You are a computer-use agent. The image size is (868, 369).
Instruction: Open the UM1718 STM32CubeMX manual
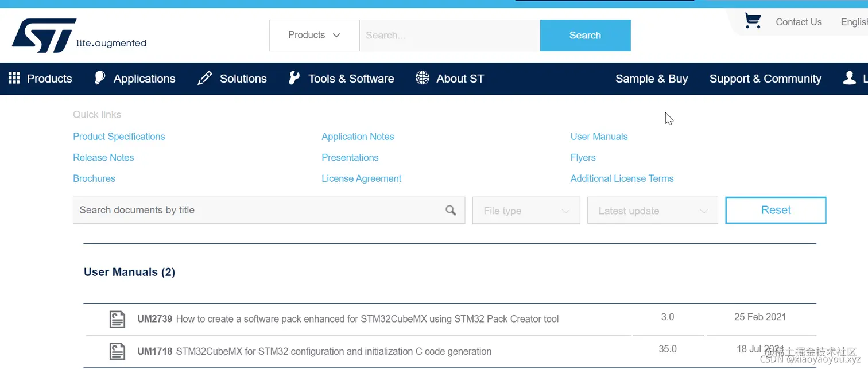[314, 351]
